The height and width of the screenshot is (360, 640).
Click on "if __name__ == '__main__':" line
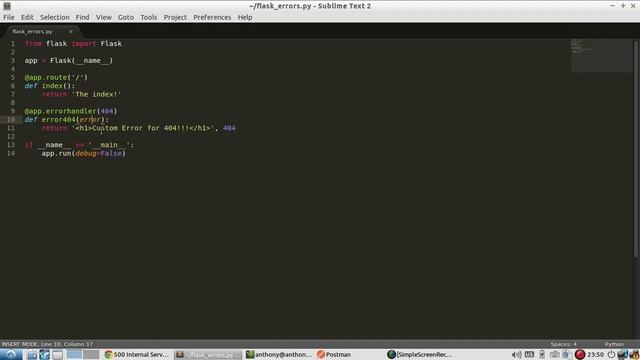click(x=79, y=145)
